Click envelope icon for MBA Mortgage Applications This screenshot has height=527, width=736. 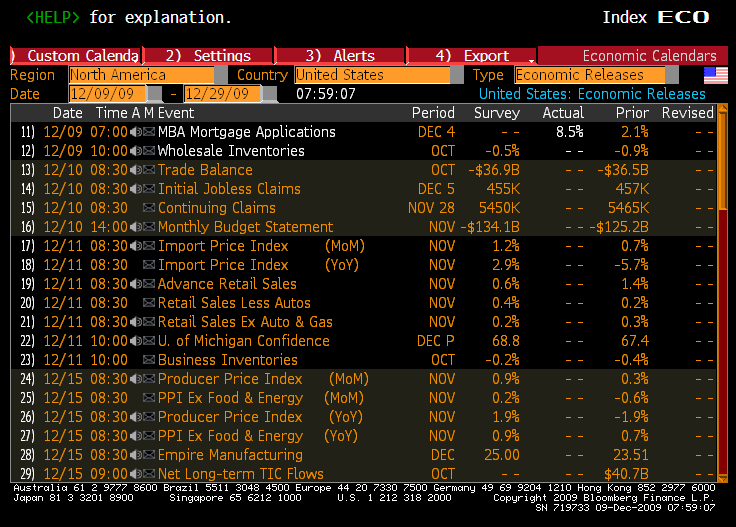coord(149,132)
